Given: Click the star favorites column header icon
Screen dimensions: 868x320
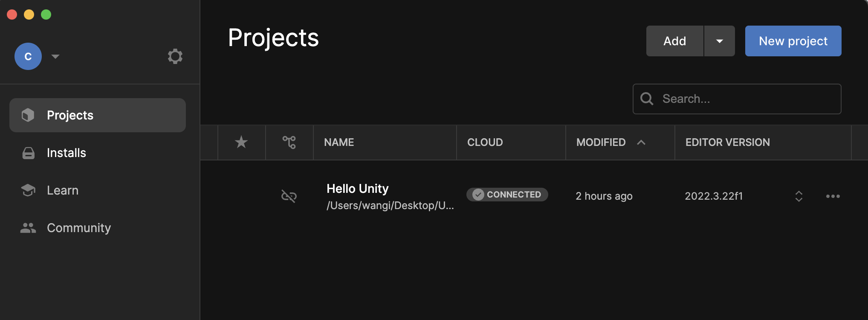Looking at the screenshot, I should tap(241, 142).
